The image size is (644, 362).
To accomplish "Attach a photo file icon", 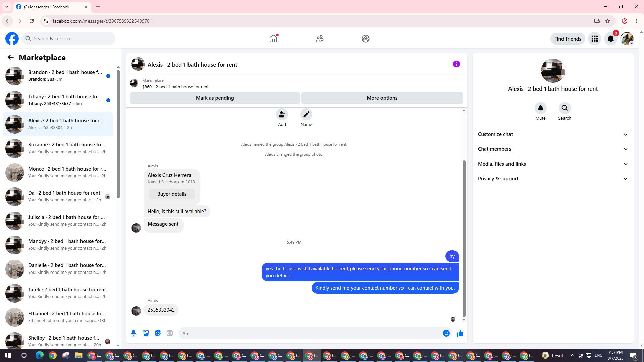I will 146,333.
